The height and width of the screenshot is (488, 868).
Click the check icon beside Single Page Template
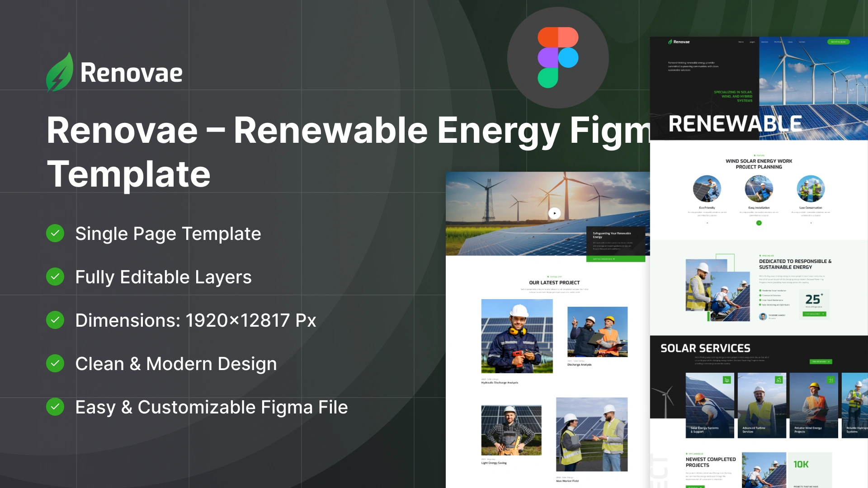55,234
